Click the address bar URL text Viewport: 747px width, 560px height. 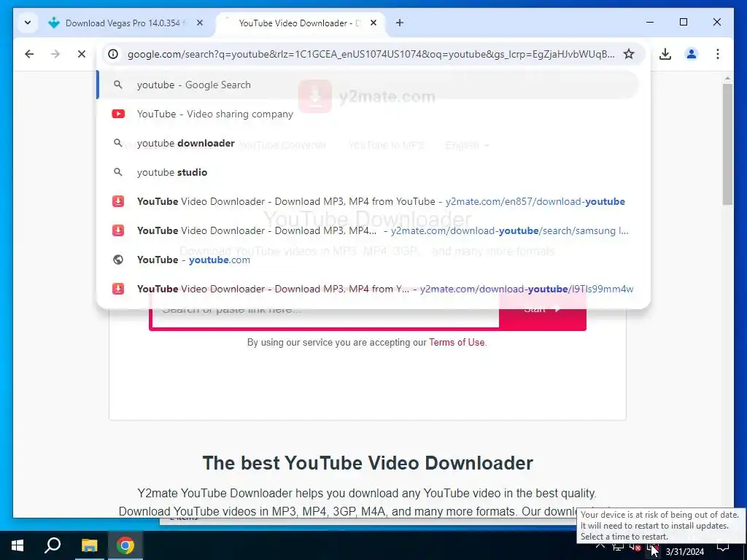(x=371, y=54)
